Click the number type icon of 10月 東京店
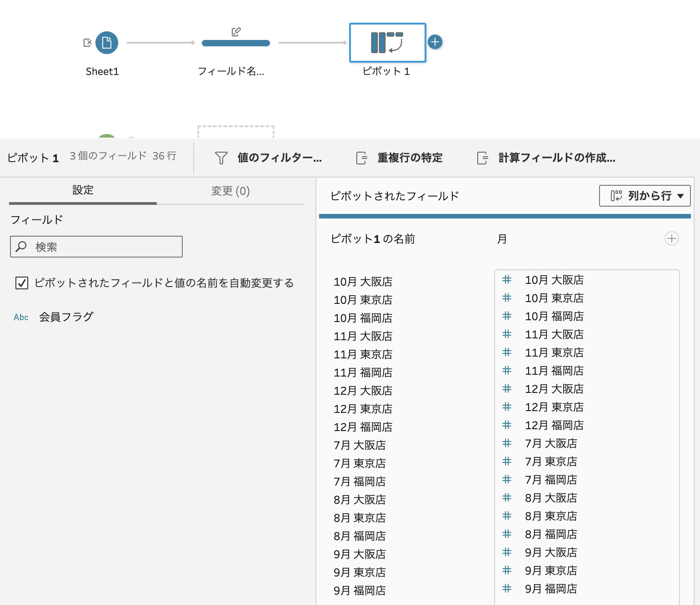Image resolution: width=700 pixels, height=605 pixels. (507, 298)
